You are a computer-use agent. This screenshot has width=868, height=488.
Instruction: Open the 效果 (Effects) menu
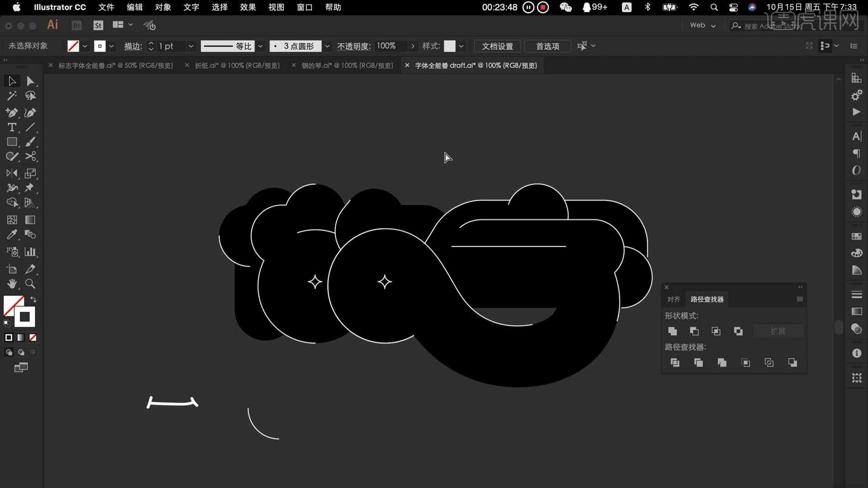click(248, 7)
